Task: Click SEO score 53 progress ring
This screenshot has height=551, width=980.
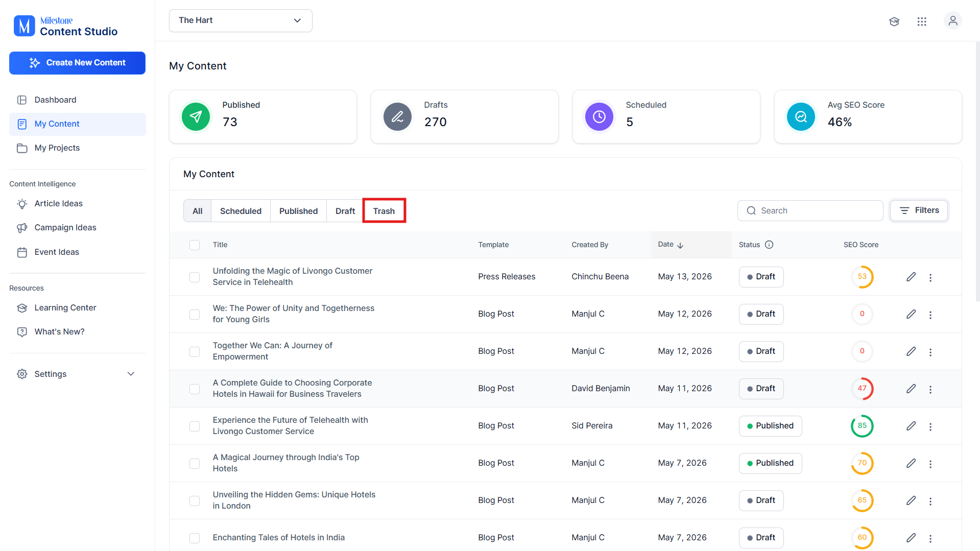Action: pos(862,277)
